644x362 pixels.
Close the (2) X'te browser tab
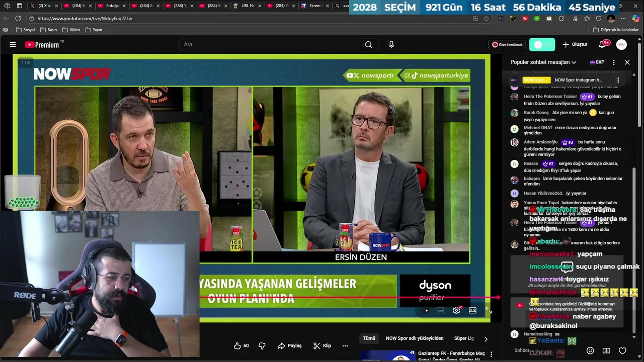tap(56, 6)
